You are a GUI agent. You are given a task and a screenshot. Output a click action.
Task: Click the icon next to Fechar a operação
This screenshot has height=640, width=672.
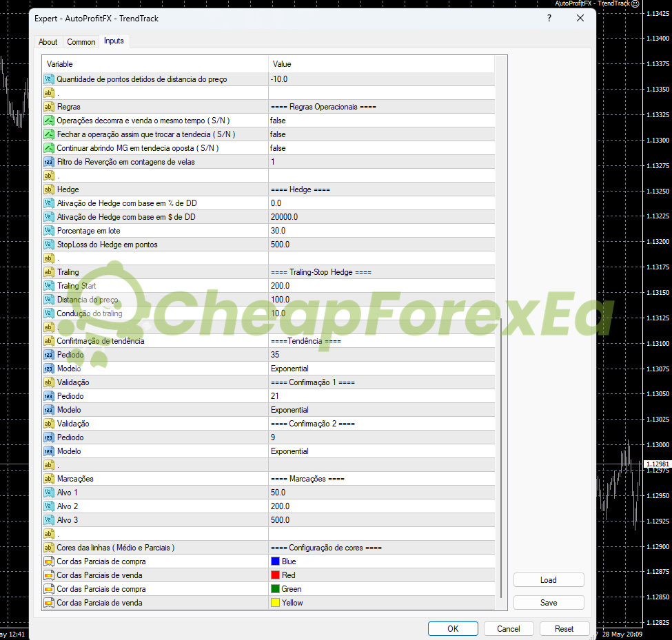point(49,134)
